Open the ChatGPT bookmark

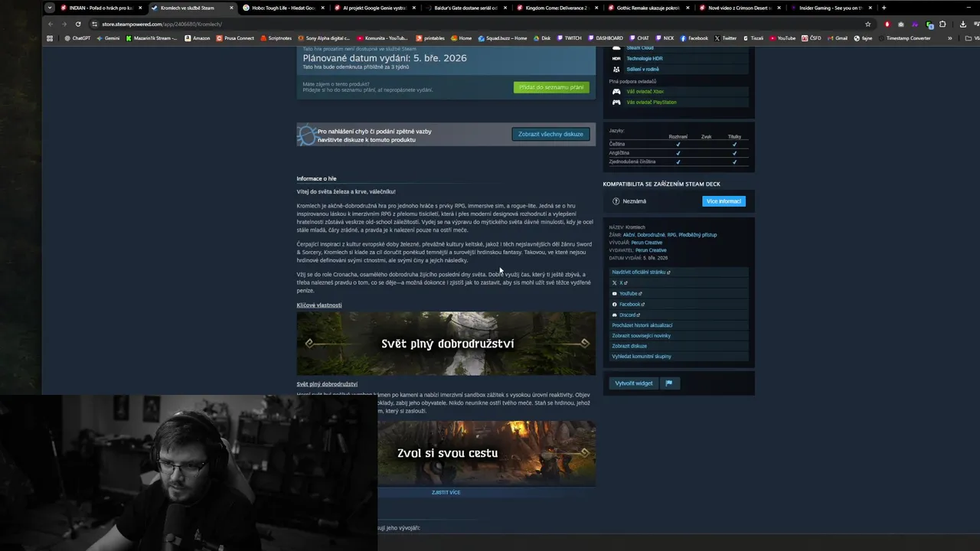(x=77, y=38)
